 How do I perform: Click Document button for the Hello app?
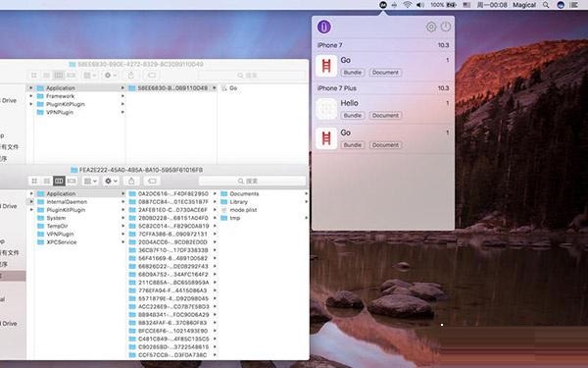tap(385, 115)
